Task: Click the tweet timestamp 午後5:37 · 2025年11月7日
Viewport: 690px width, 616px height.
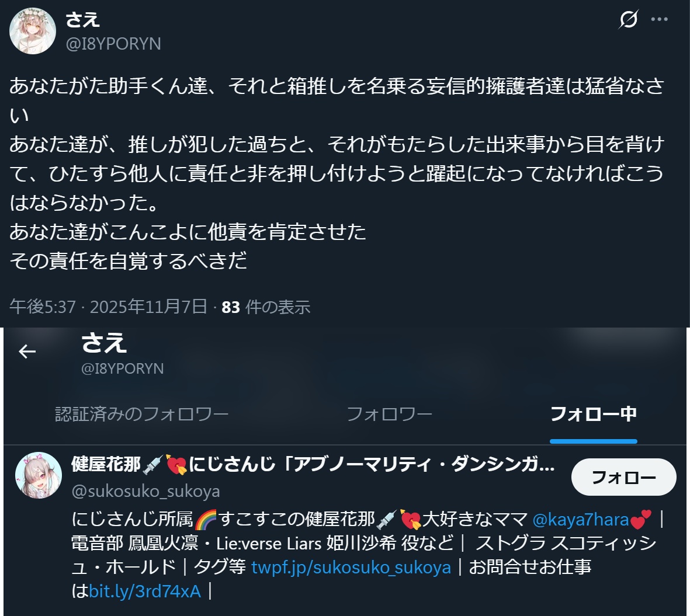Action: pos(108,307)
